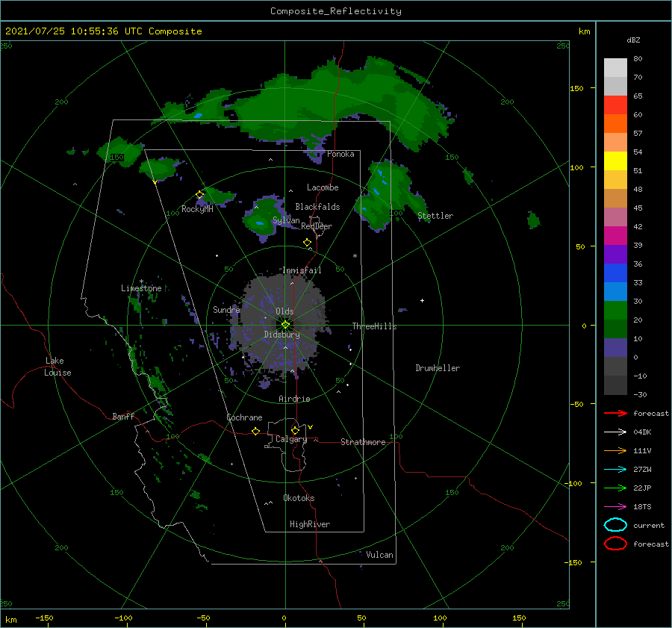Click the red forecast ellipse in legend
Image resolution: width=672 pixels, height=628 pixels.
(615, 544)
